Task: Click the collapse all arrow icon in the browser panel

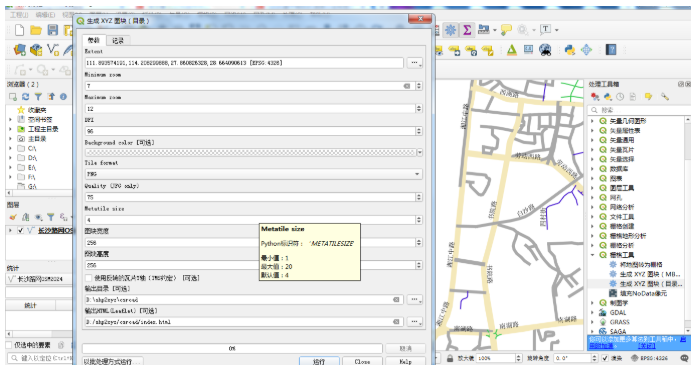Action: pos(51,96)
